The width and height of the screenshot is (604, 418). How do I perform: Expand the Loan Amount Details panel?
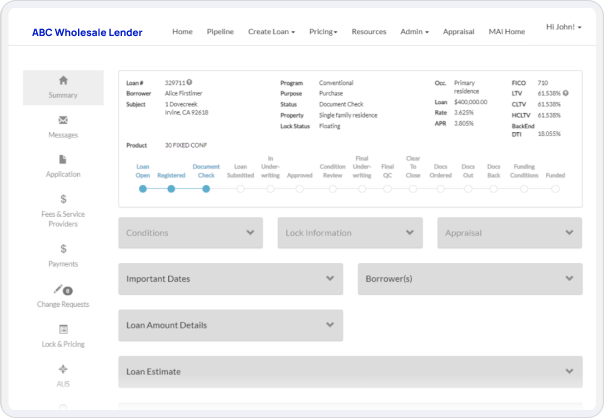click(x=231, y=326)
